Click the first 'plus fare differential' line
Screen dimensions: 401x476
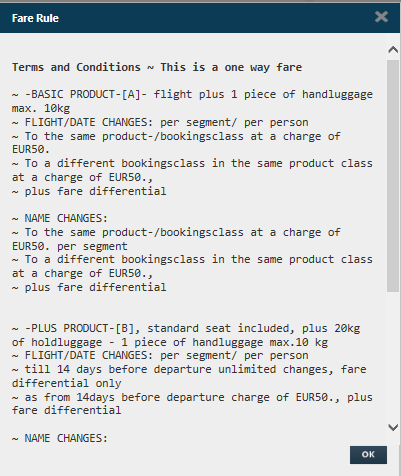click(89, 191)
